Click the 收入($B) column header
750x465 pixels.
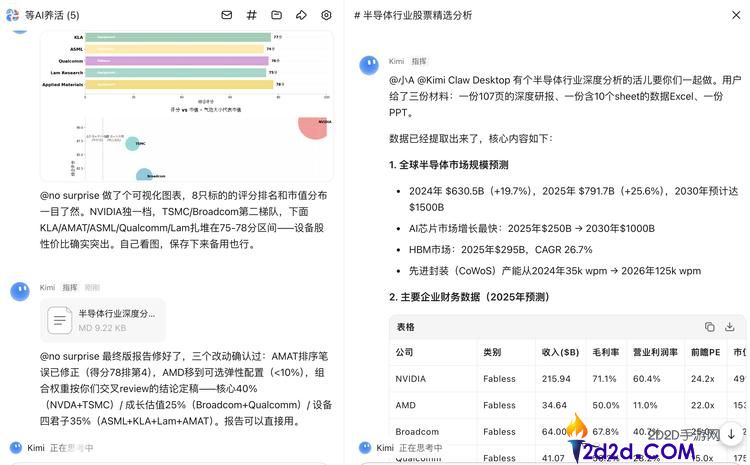560,352
